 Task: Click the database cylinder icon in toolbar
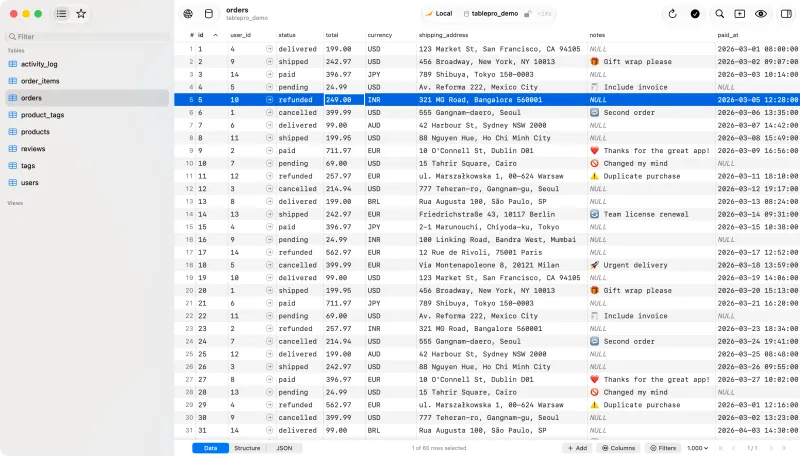[209, 14]
